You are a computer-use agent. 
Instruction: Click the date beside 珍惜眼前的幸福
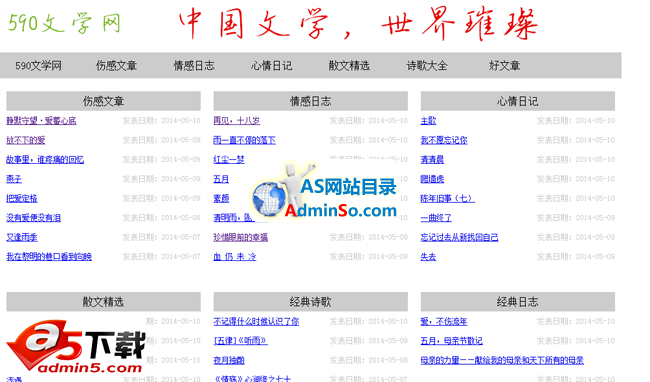(x=369, y=237)
